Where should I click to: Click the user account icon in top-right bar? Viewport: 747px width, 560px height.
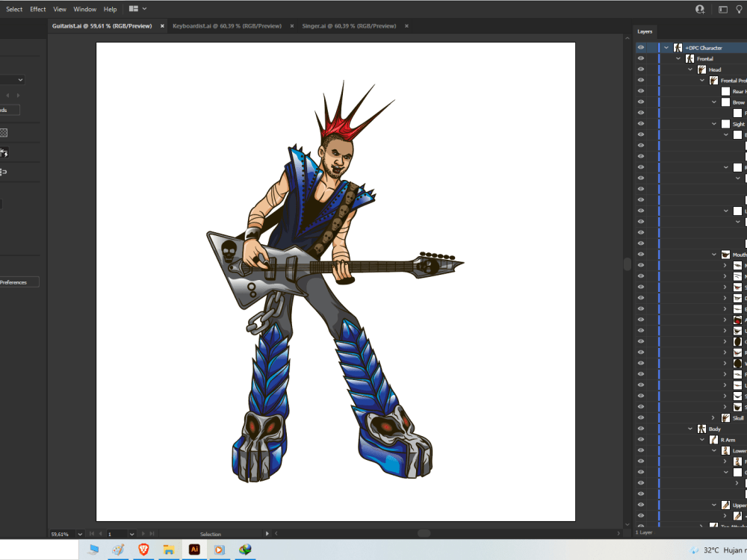coord(699,9)
